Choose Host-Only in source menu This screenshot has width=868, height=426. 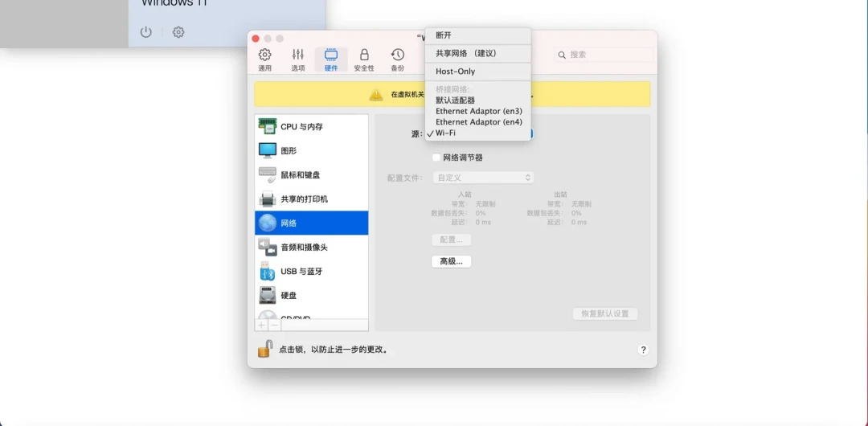[477, 72]
